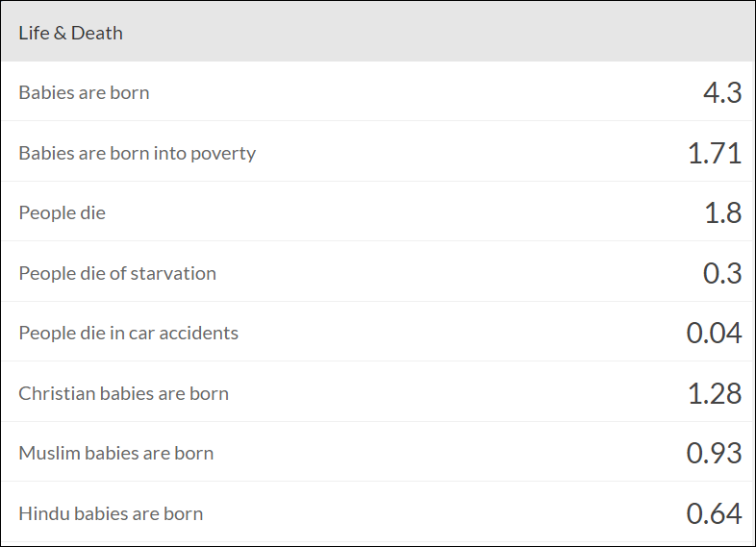Screen dimensions: 756x547
Task: Click the Life & Death header
Action: (x=71, y=33)
